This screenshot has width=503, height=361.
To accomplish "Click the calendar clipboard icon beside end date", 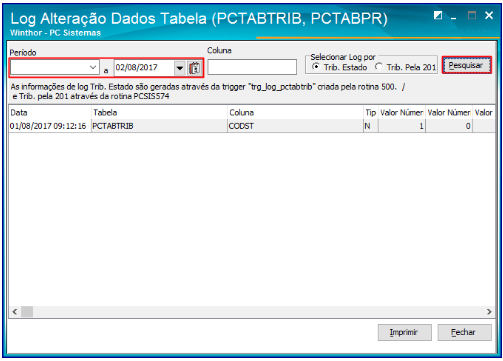I will (x=194, y=68).
